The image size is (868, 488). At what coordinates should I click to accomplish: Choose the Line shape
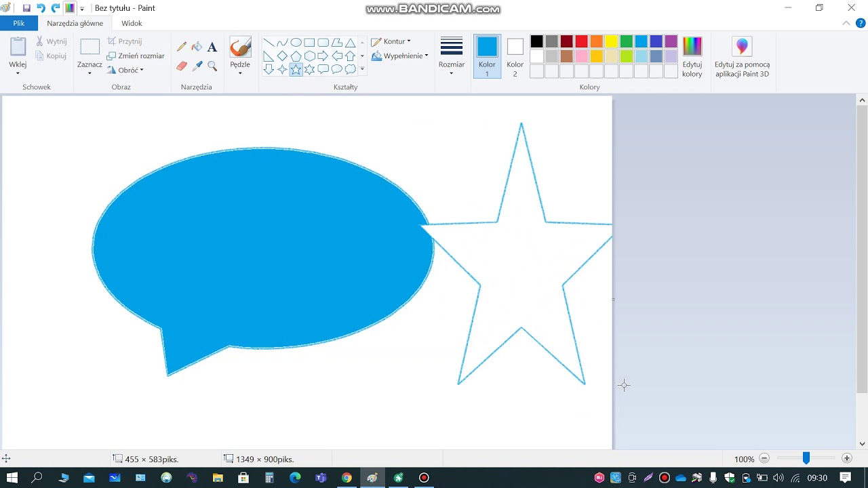coord(269,42)
